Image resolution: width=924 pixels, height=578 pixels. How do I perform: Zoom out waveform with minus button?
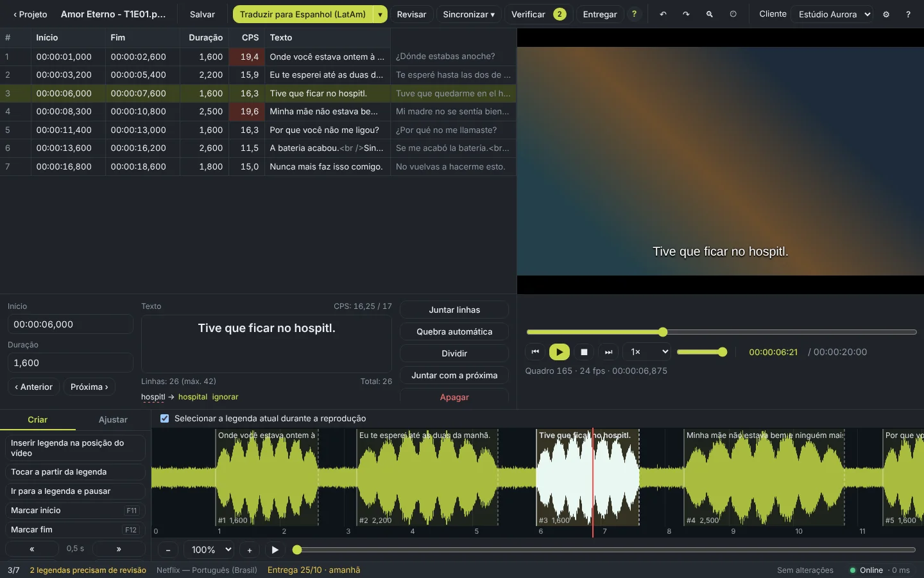point(168,550)
